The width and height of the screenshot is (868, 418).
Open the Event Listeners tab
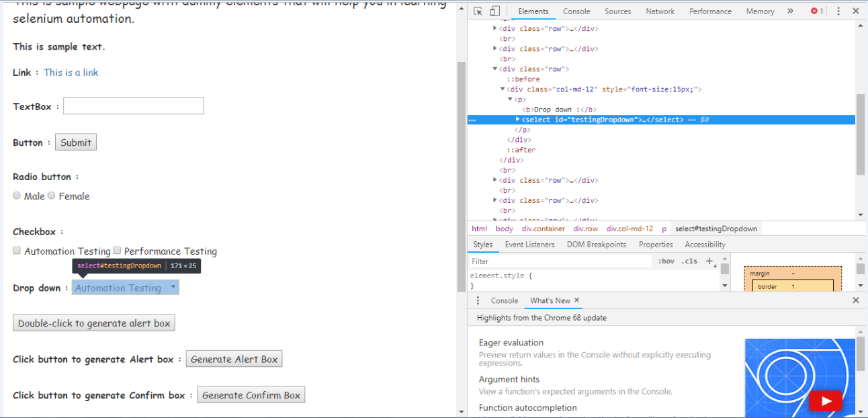coord(529,244)
